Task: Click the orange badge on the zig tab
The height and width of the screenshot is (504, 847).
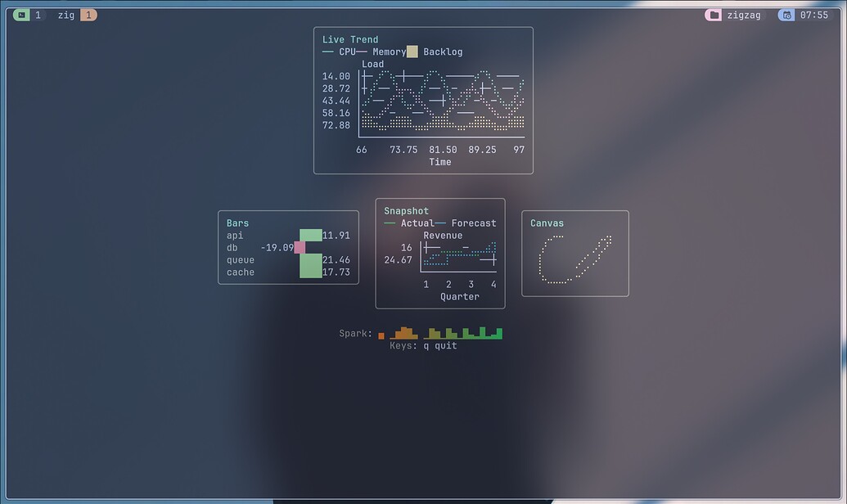Action: tap(88, 15)
